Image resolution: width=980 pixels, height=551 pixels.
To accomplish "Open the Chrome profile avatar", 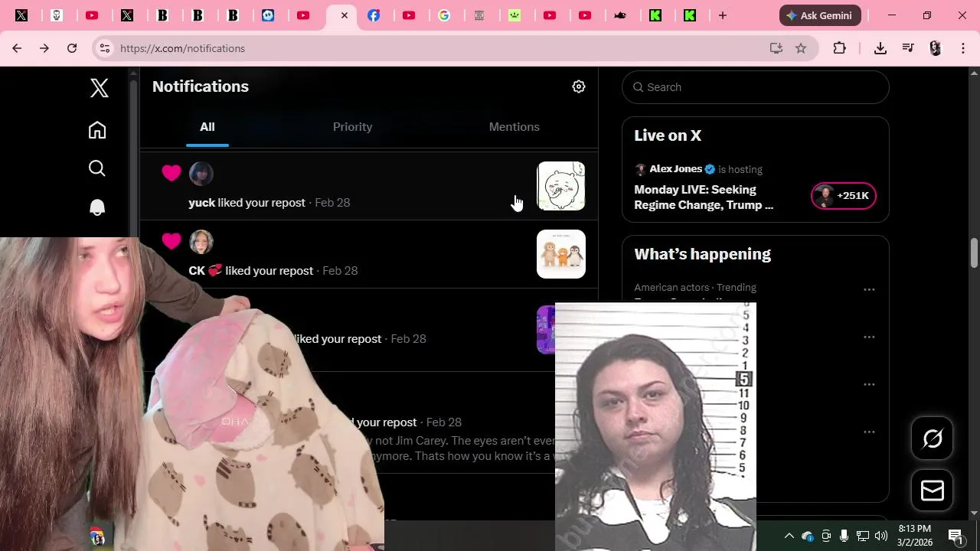I will 935,48.
